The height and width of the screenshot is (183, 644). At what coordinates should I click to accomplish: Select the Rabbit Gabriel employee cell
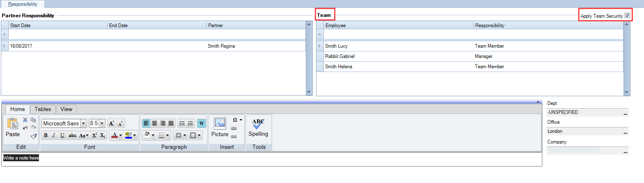398,56
